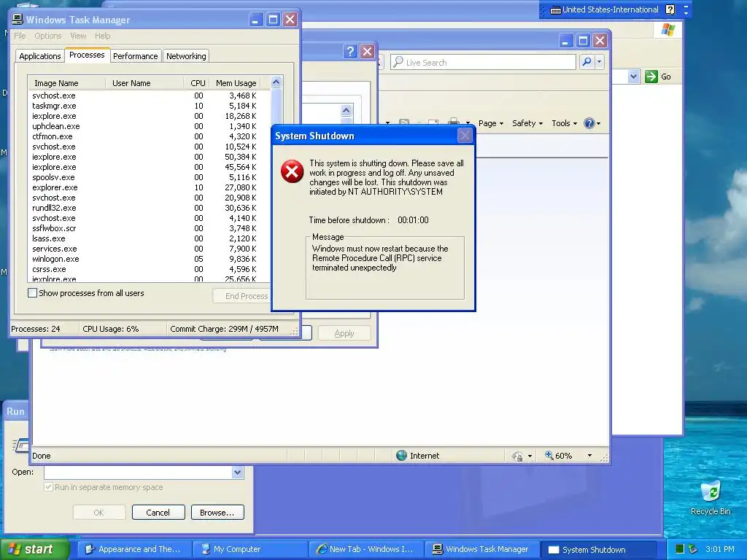Image resolution: width=747 pixels, height=560 pixels.
Task: Sort processes by the Image Name column
Action: pos(66,83)
